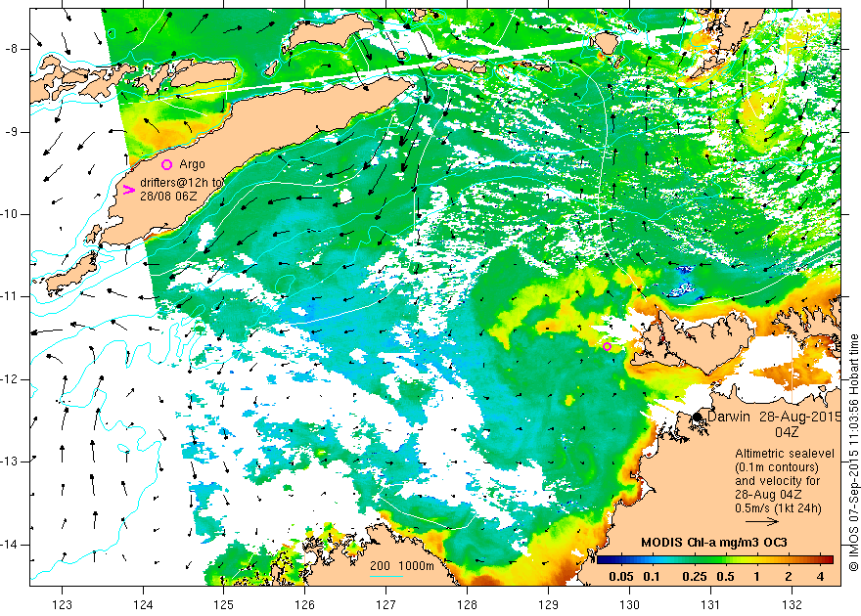861x616 pixels.
Task: Click the latitude axis label '-14'
Action: point(10,545)
